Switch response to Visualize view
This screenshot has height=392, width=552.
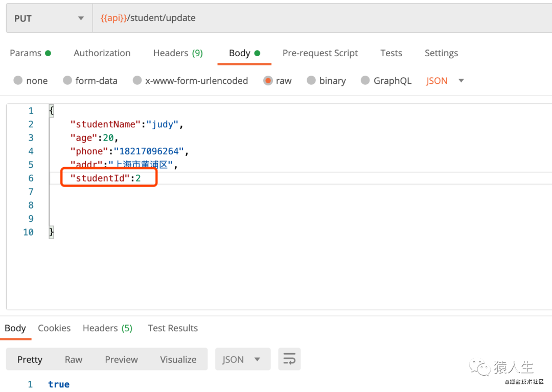coord(178,359)
